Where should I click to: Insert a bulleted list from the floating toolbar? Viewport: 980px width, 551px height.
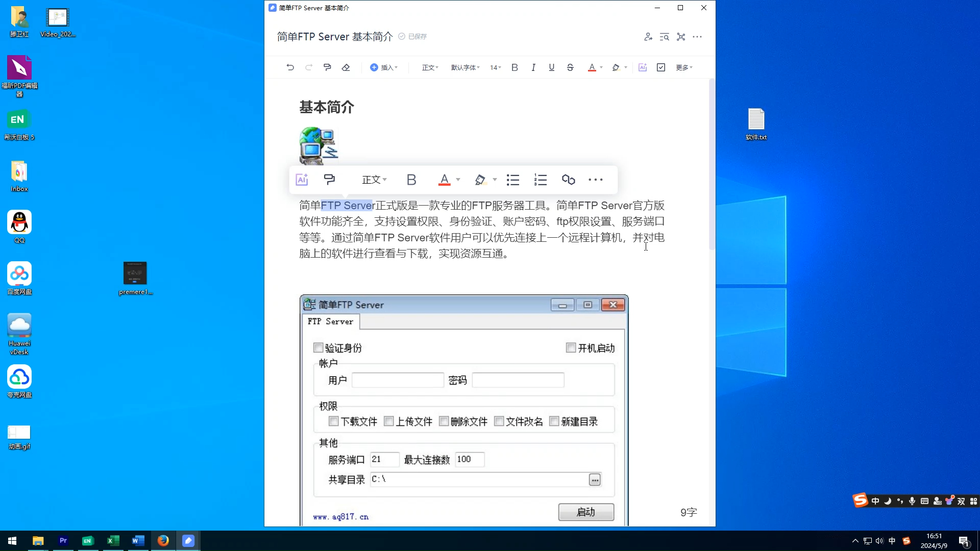coord(513,180)
